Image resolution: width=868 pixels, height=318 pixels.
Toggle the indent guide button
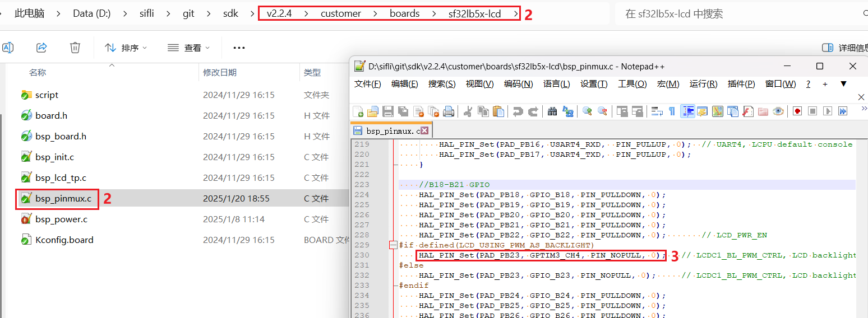pyautogui.click(x=687, y=111)
